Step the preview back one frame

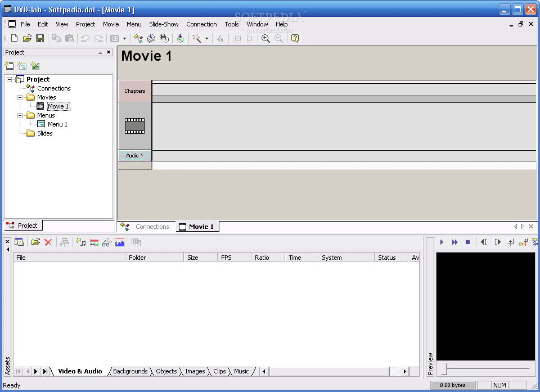point(484,242)
